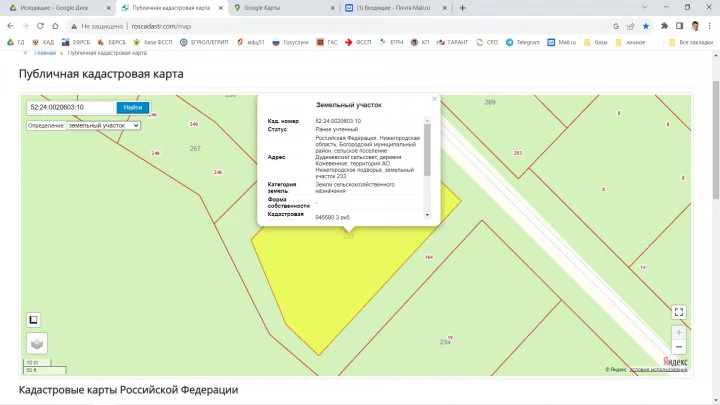This screenshot has width=720, height=405.
Task: Click the Найти search button
Action: click(x=133, y=107)
